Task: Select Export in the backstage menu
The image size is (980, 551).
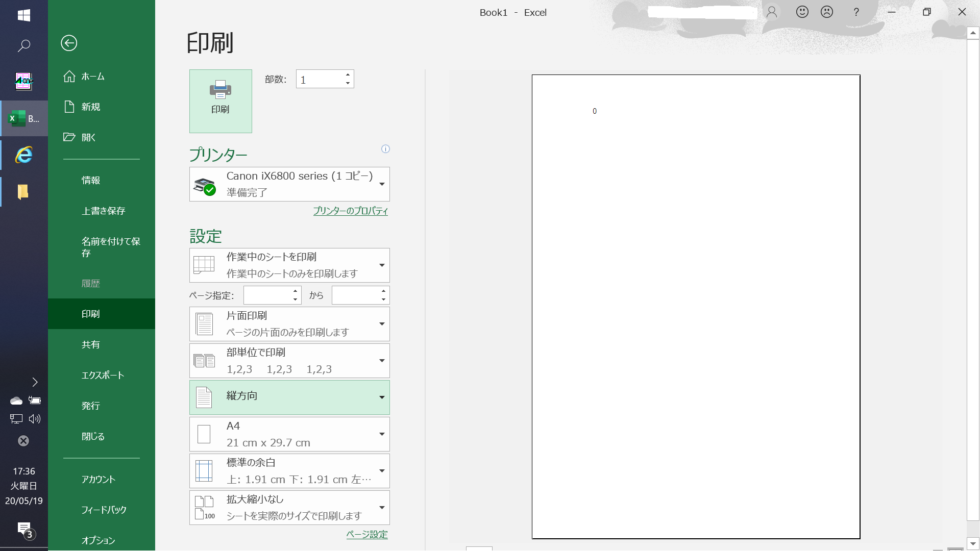Action: click(x=103, y=375)
